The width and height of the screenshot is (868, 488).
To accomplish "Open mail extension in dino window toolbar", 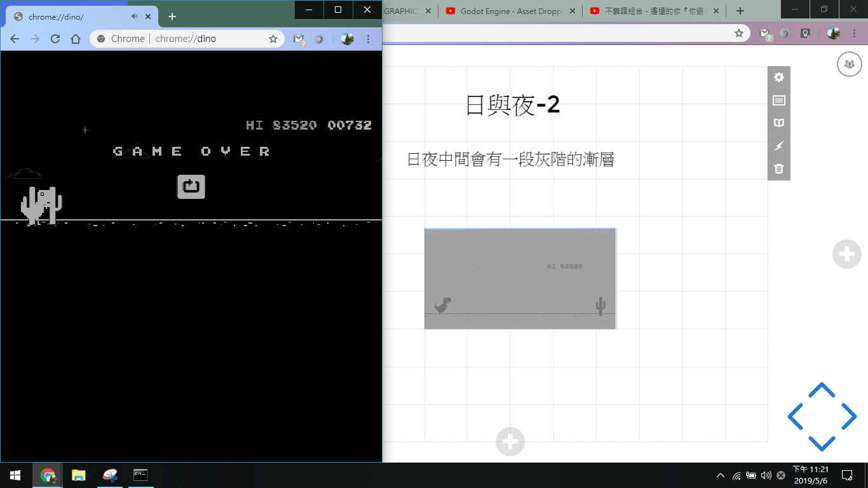I will point(299,39).
